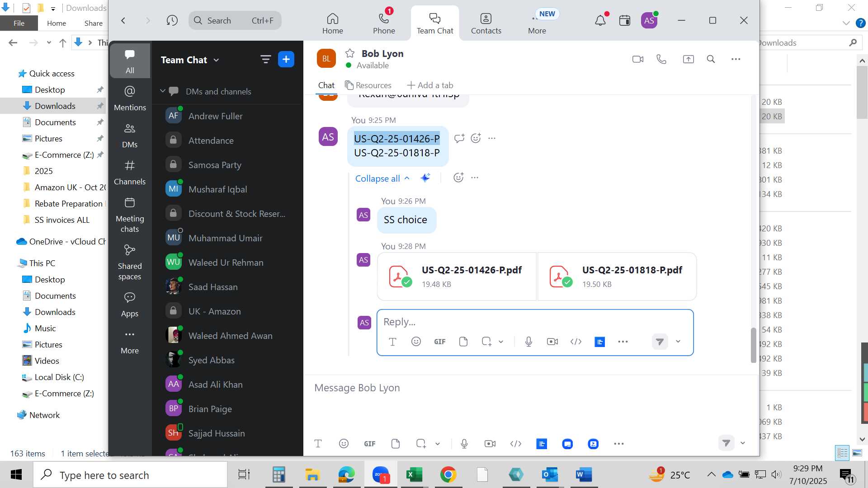The image size is (868, 488).
Task: Open Downloads under Quick access in Explorer
Action: click(55, 106)
